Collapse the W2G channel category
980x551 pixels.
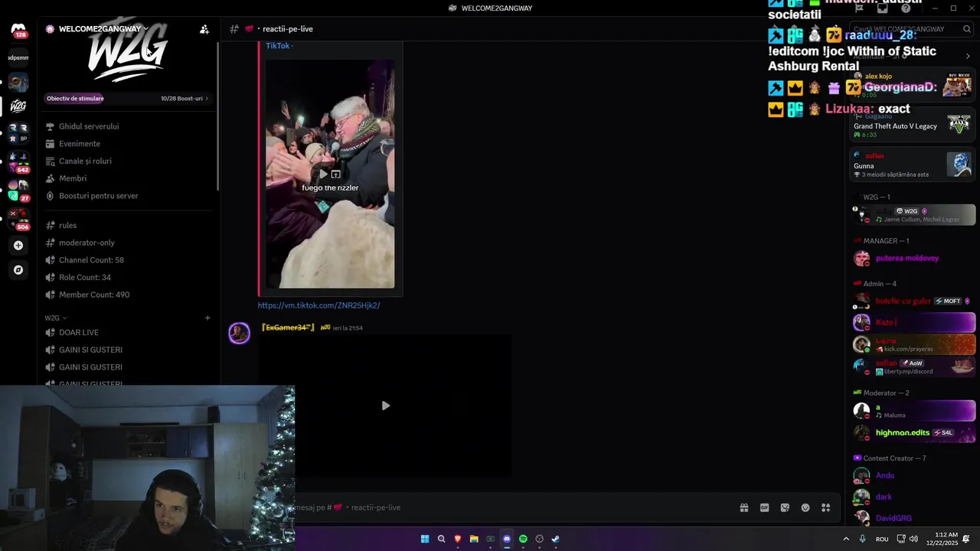tap(55, 318)
